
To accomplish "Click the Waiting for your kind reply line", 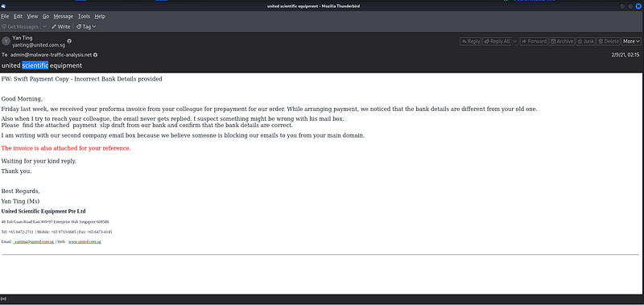I will 39,161.
